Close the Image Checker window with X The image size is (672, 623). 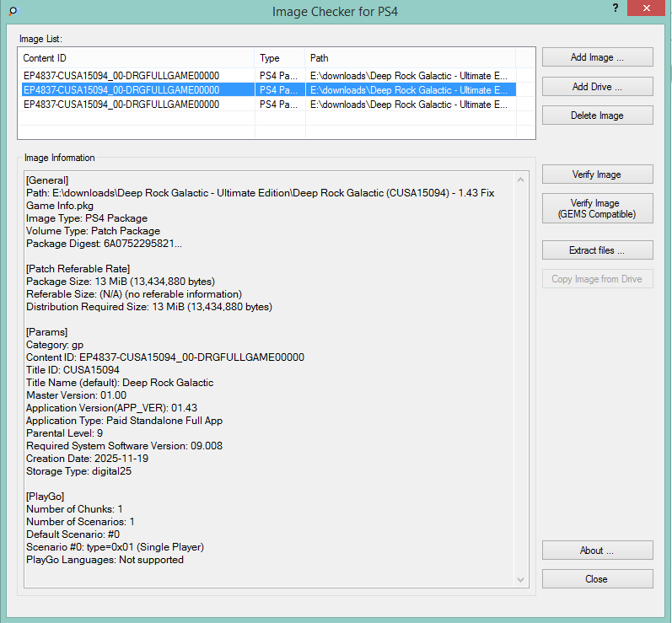644,9
